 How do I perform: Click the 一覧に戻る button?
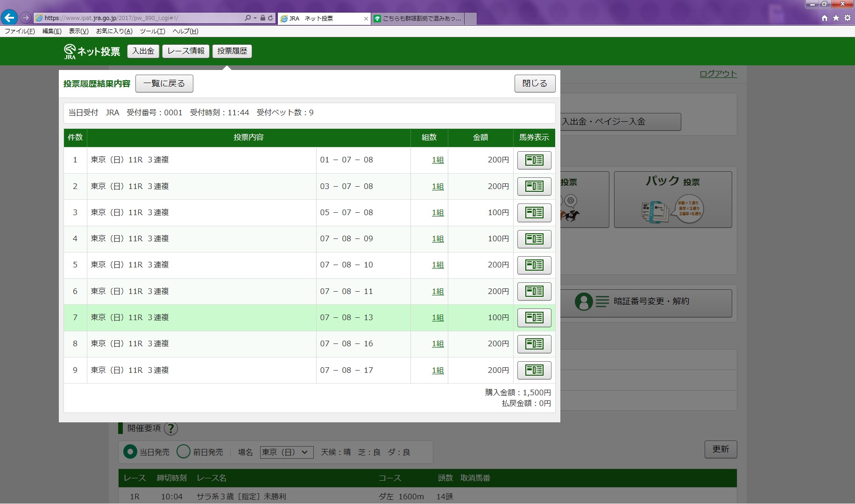(x=164, y=84)
